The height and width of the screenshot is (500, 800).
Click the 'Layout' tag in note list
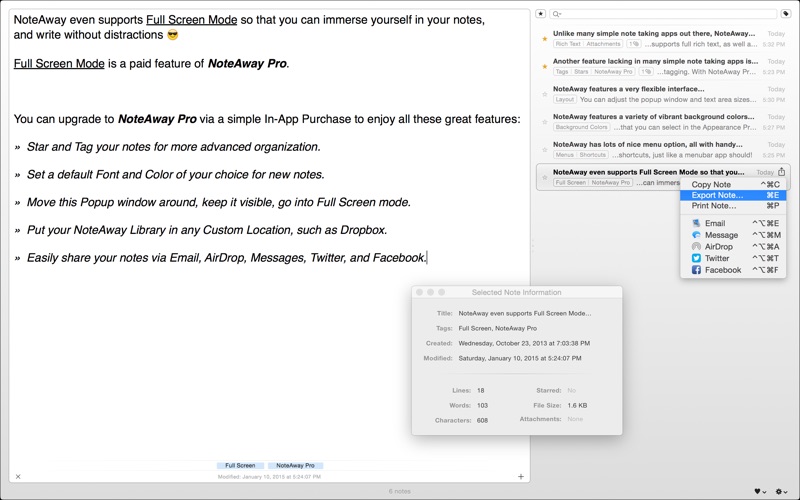(565, 99)
